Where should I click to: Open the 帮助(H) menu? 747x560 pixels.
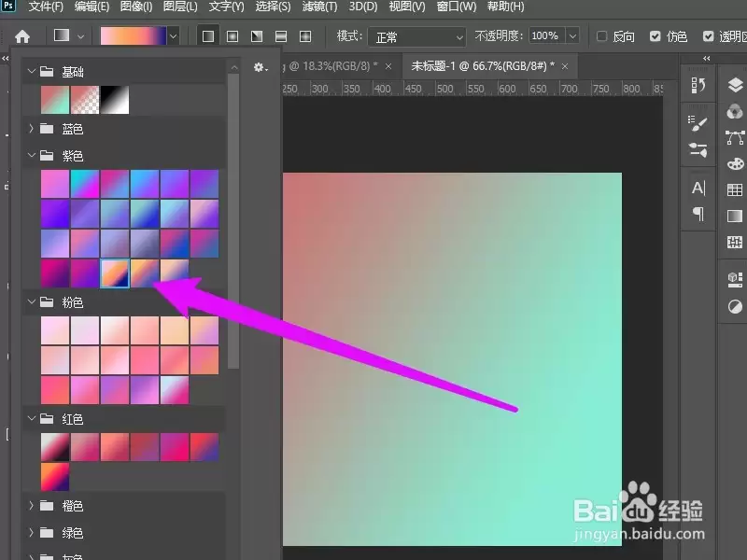(505, 7)
